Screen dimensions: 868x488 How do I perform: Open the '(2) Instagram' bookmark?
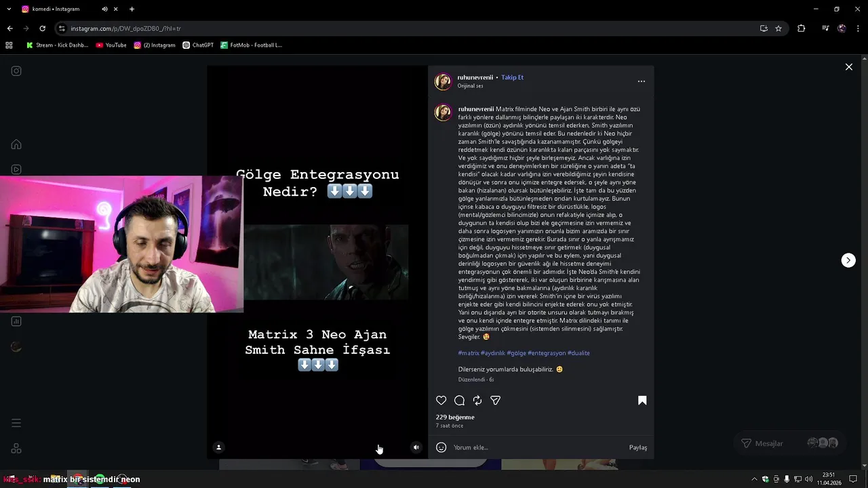[x=155, y=45]
